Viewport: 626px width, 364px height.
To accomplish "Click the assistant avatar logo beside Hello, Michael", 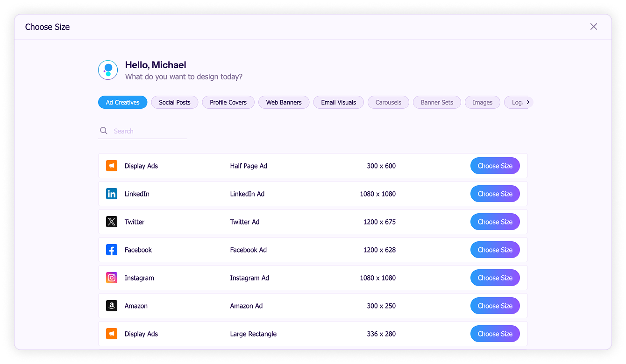I will pyautogui.click(x=108, y=70).
